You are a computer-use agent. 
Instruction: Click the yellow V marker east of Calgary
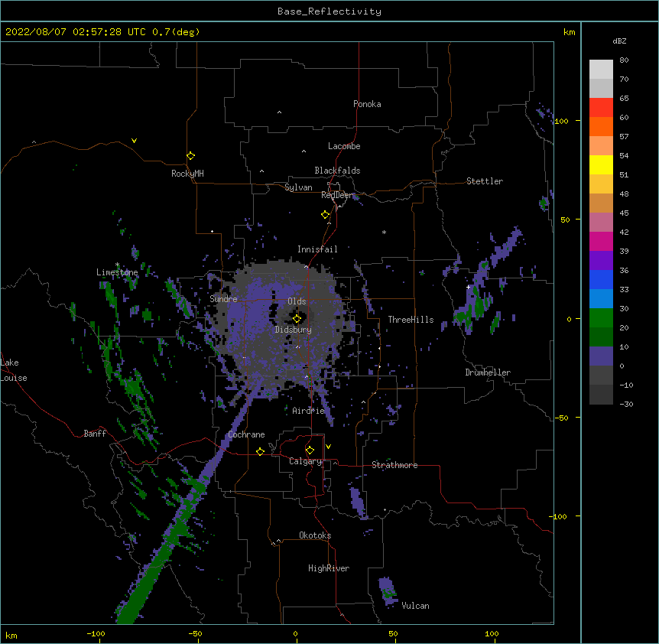[328, 447]
